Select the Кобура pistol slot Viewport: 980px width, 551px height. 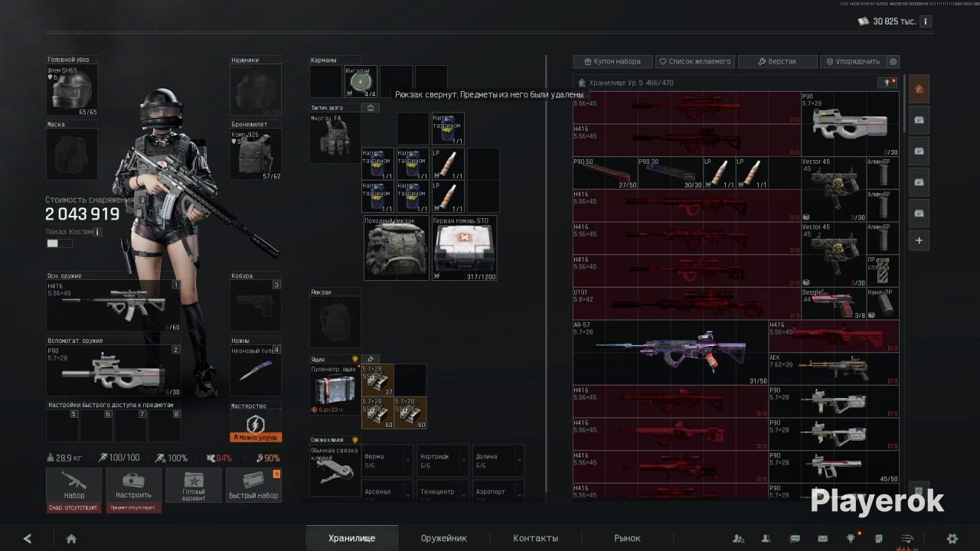click(256, 305)
